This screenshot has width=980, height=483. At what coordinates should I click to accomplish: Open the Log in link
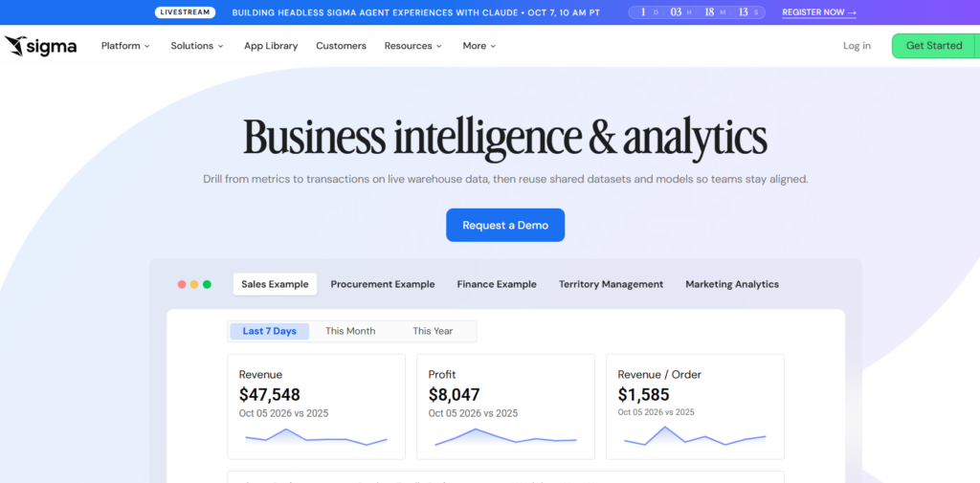(857, 46)
